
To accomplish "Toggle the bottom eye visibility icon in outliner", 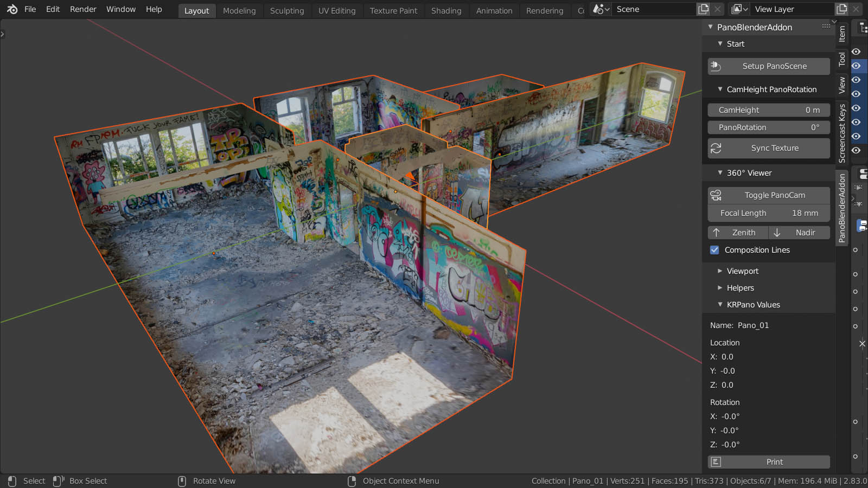I will pyautogui.click(x=856, y=150).
